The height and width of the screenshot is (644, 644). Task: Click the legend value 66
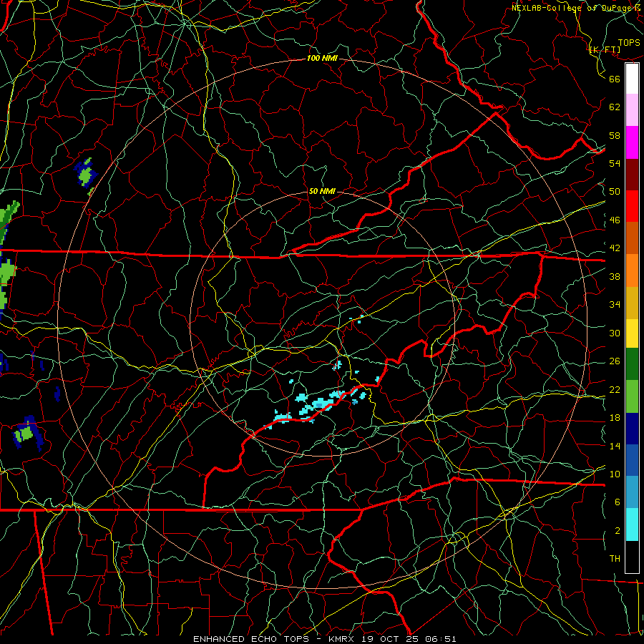pyautogui.click(x=615, y=79)
